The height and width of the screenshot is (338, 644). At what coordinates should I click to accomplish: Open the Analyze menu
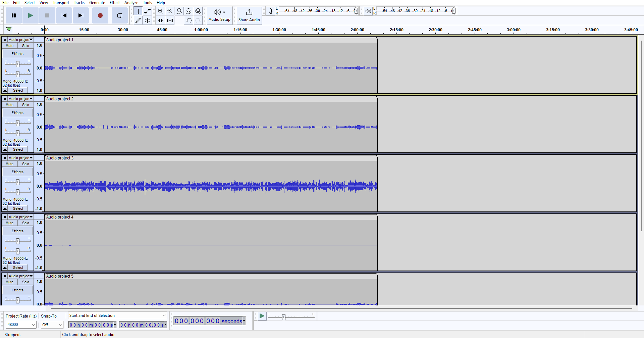pyautogui.click(x=131, y=3)
